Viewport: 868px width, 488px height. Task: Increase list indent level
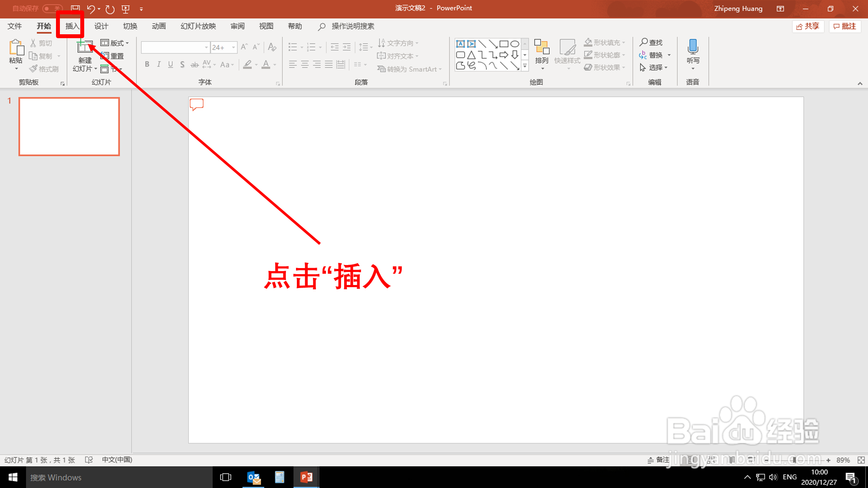tap(346, 47)
